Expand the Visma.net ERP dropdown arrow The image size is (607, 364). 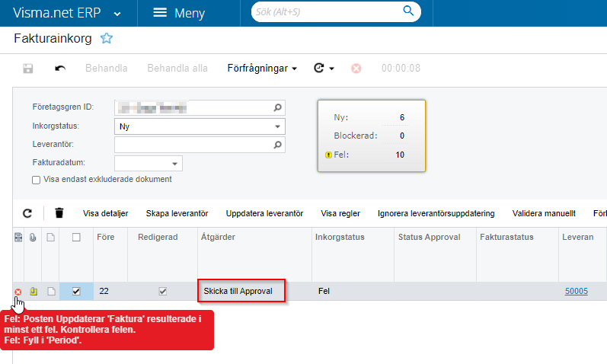[x=117, y=14]
